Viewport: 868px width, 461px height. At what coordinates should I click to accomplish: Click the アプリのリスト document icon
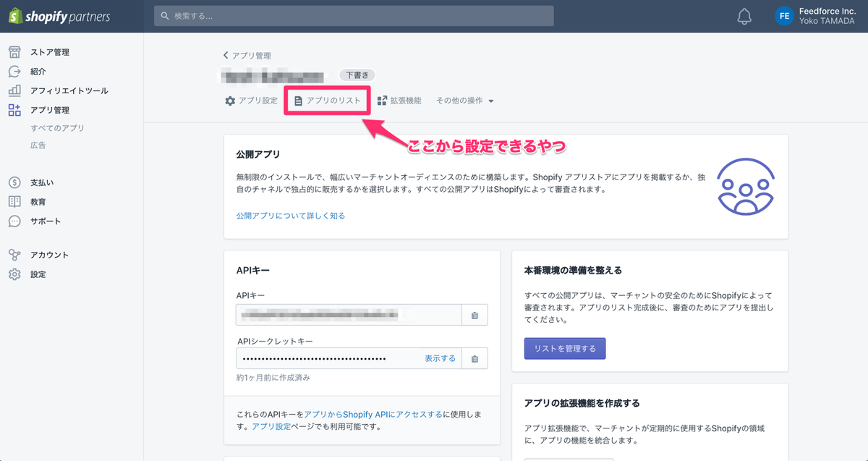[x=298, y=101]
